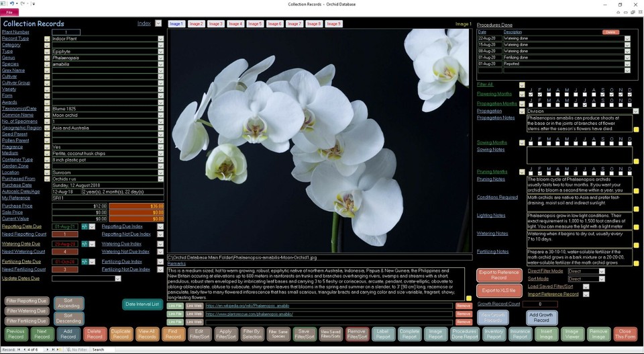The image size is (644, 354).
Task: Expand the Update Dates Due combo box
Action: 118,279
